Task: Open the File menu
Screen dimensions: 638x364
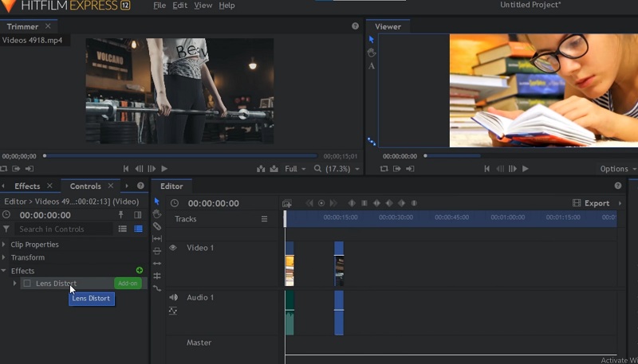Action: [159, 6]
